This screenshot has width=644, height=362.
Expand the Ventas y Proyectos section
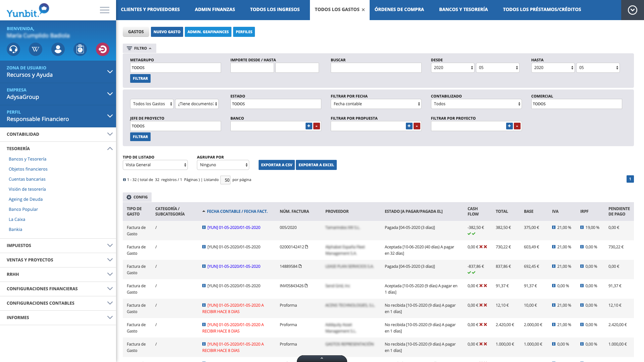click(x=58, y=260)
